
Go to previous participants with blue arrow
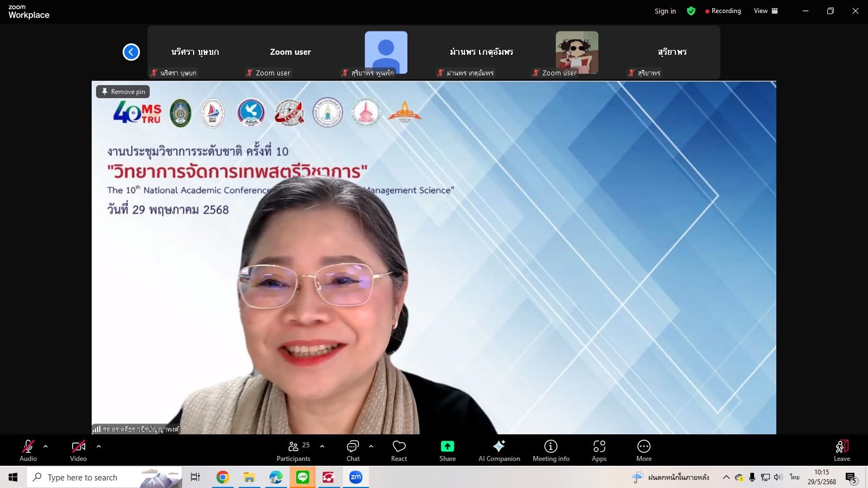(131, 52)
